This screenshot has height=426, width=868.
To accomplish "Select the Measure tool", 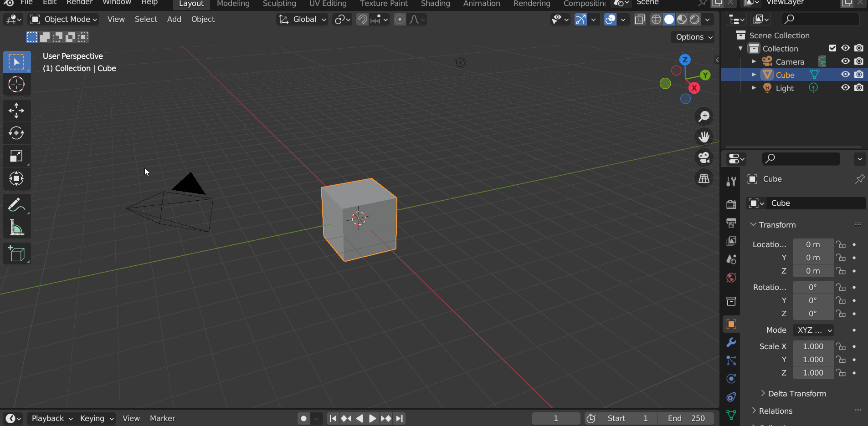I will [17, 228].
